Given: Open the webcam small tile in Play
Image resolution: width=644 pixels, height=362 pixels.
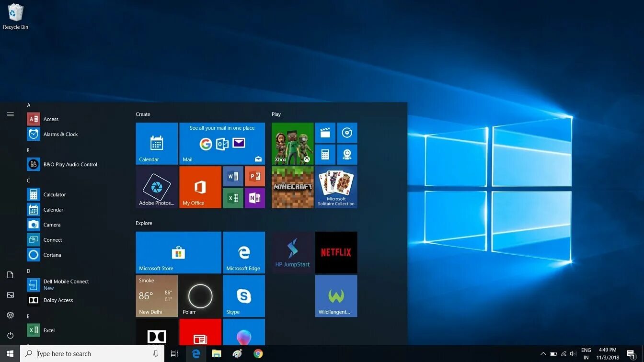Looking at the screenshot, I should 347,155.
